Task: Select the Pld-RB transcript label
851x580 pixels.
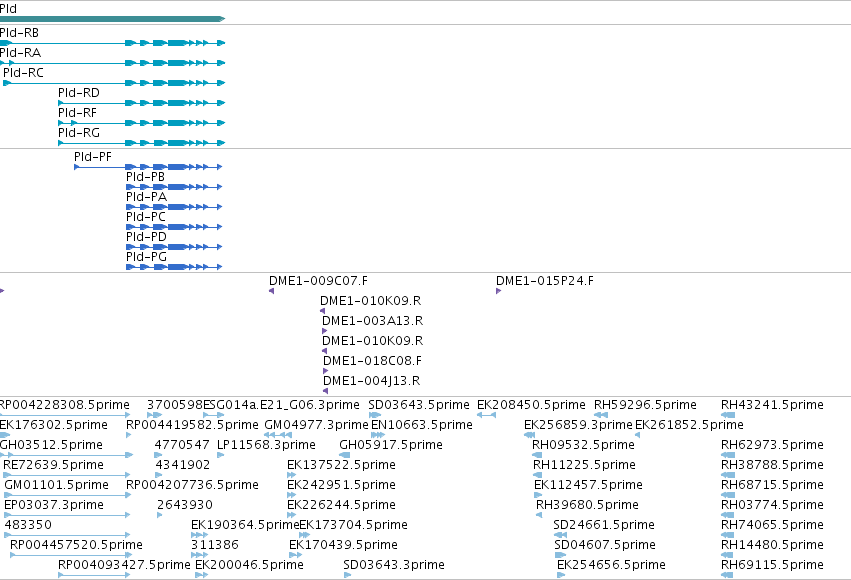Action: [x=20, y=33]
